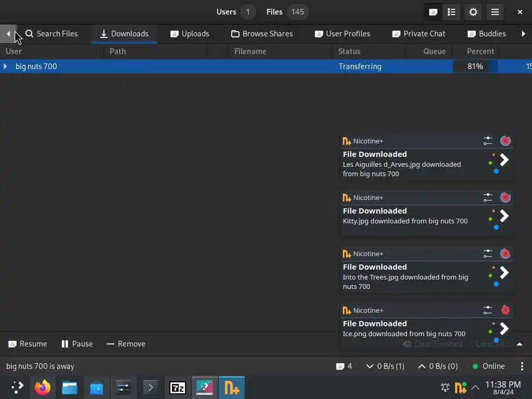Sort by Status column header
The width and height of the screenshot is (532, 399).
pos(369,51)
